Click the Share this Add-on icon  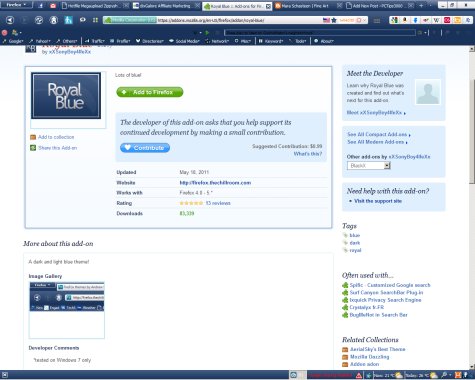pyautogui.click(x=33, y=148)
